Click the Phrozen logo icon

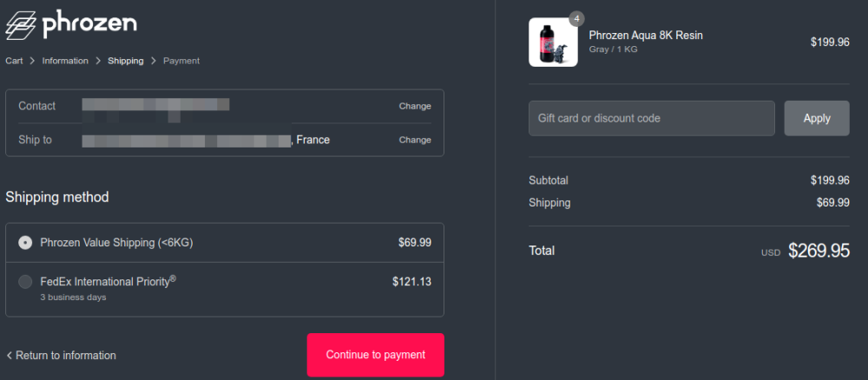tap(21, 23)
